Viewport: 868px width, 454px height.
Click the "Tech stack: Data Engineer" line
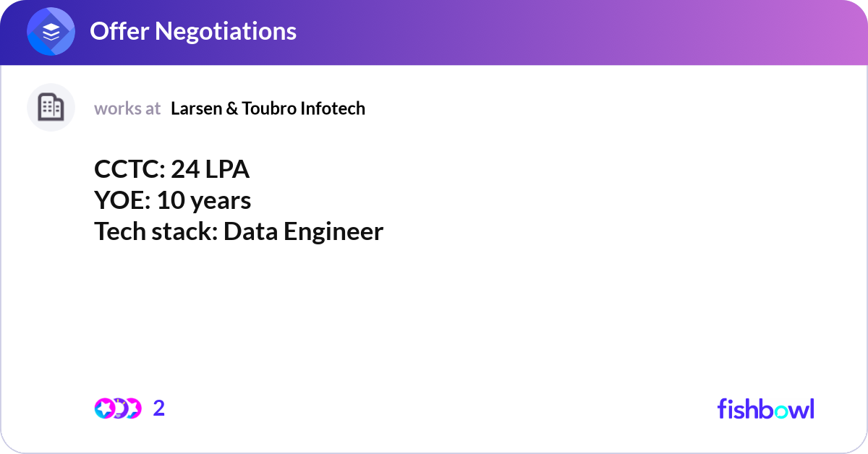(x=239, y=231)
